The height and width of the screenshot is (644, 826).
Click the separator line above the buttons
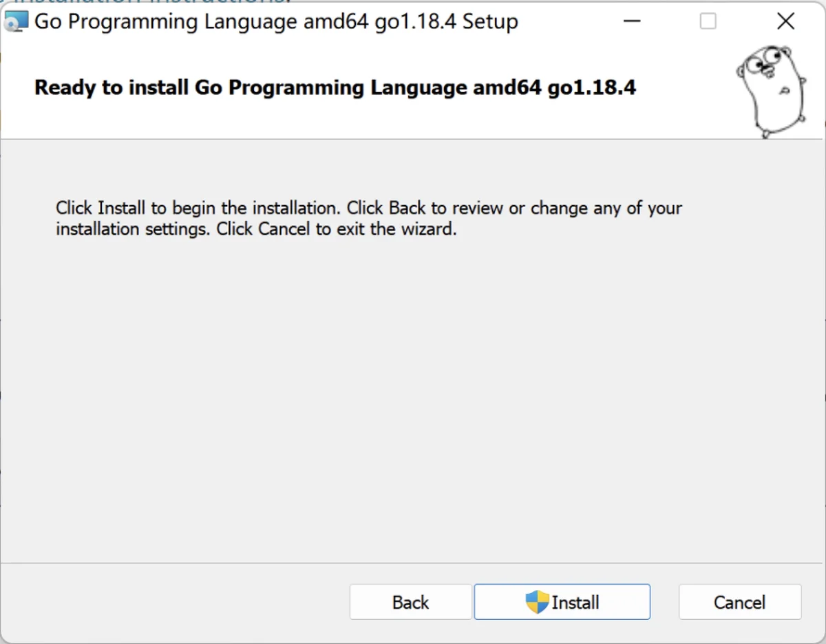[413, 563]
